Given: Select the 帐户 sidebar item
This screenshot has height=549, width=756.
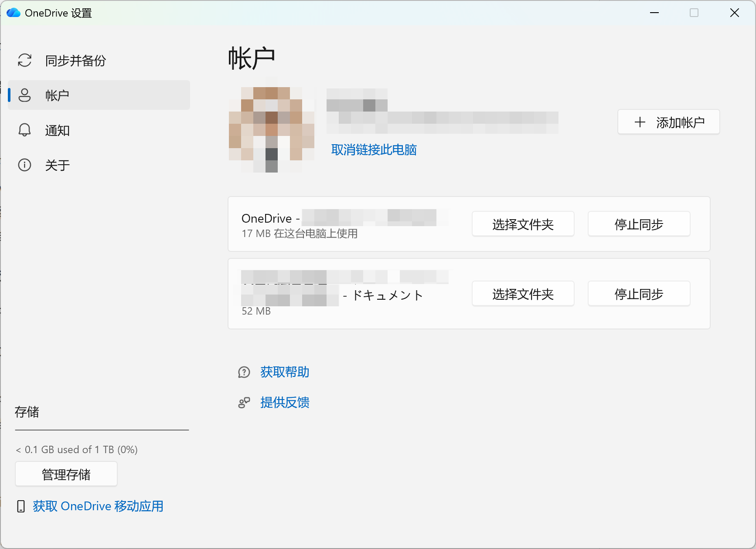Looking at the screenshot, I should (x=99, y=95).
